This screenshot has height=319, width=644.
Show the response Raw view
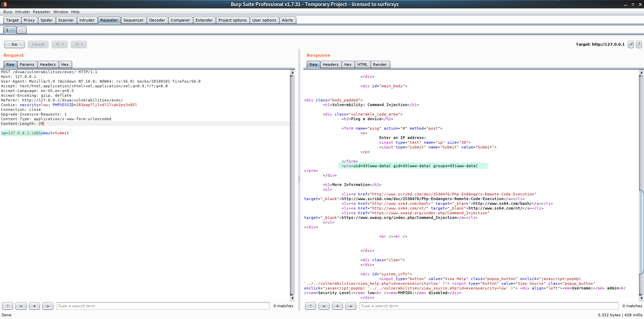(313, 64)
